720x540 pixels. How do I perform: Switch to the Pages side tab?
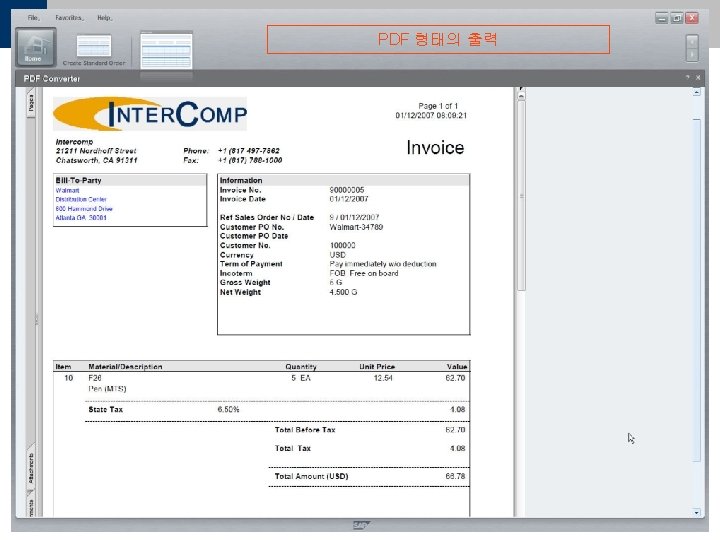coord(31,103)
